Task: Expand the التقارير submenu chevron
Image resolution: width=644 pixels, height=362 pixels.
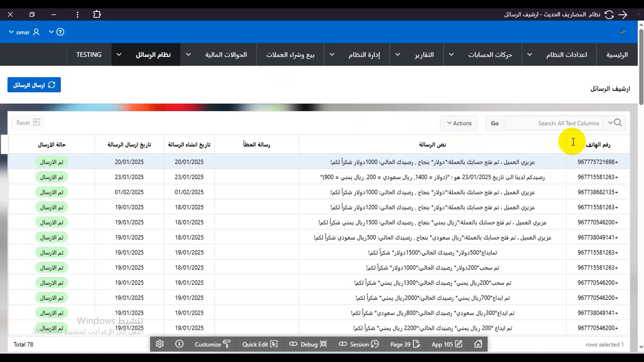Action: pos(397,55)
